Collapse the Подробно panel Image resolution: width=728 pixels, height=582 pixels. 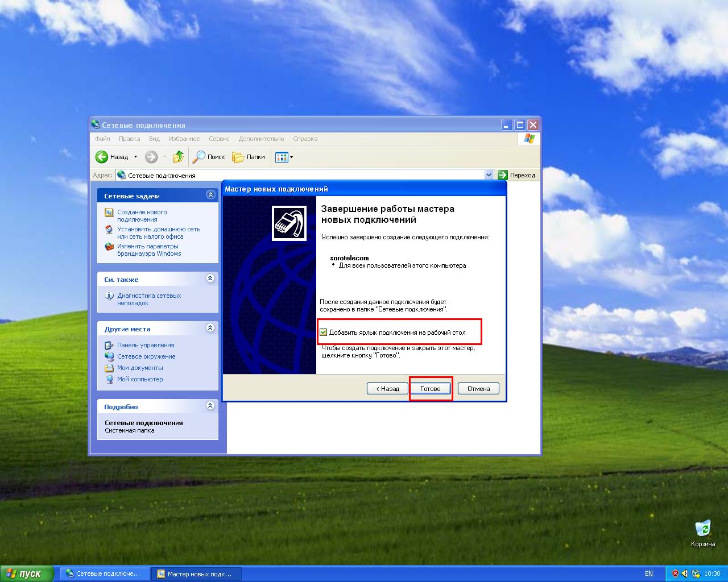210,406
